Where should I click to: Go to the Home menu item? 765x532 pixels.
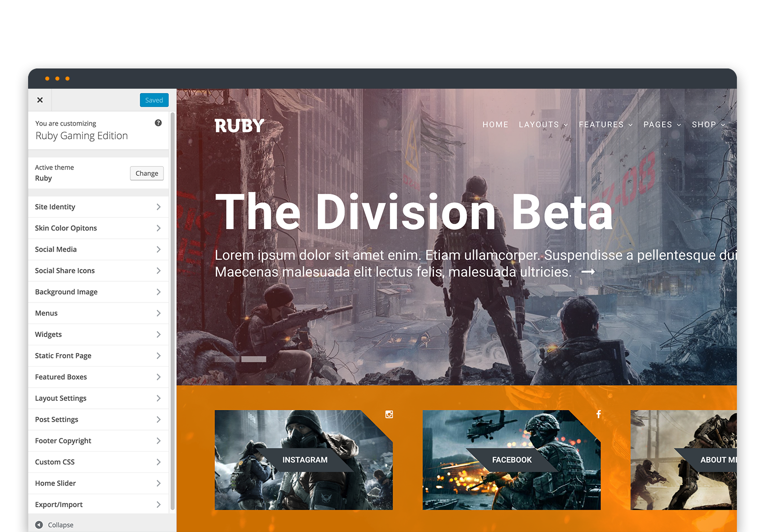(x=495, y=125)
